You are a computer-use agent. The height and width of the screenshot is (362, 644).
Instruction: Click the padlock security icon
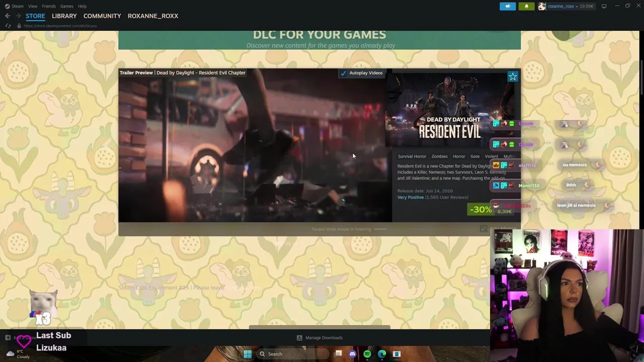click(x=19, y=26)
